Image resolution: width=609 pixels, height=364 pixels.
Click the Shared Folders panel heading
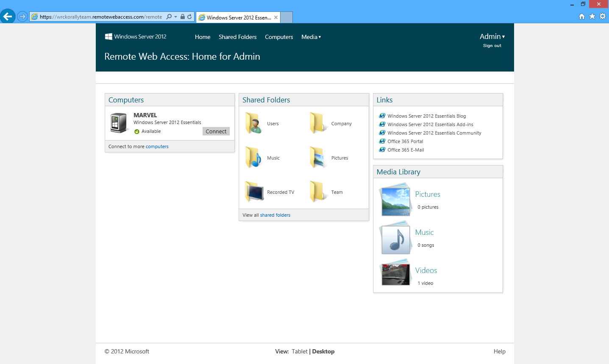(266, 100)
